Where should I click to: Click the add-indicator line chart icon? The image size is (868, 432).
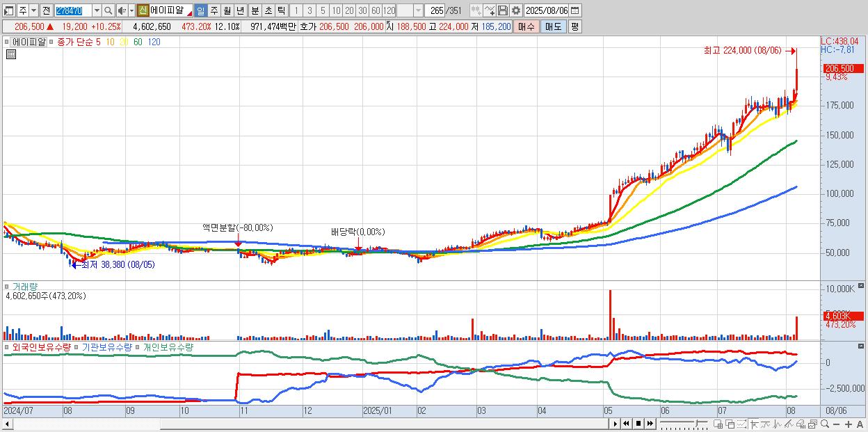click(x=489, y=10)
